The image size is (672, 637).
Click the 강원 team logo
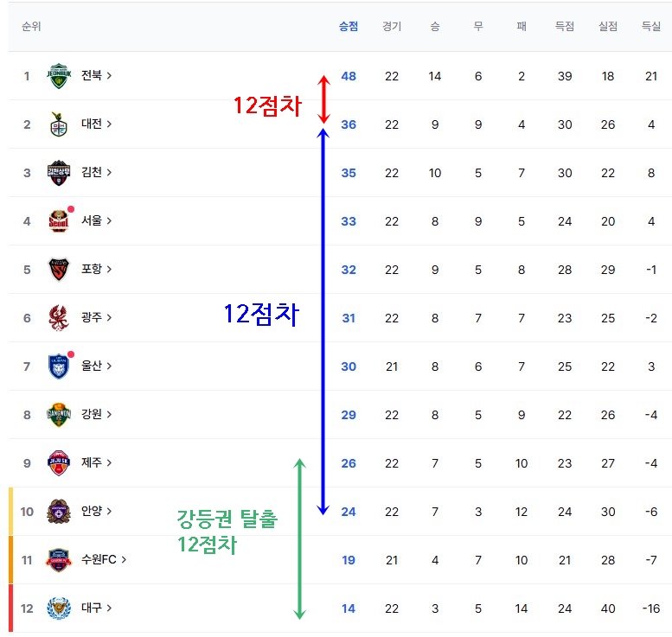tap(58, 415)
